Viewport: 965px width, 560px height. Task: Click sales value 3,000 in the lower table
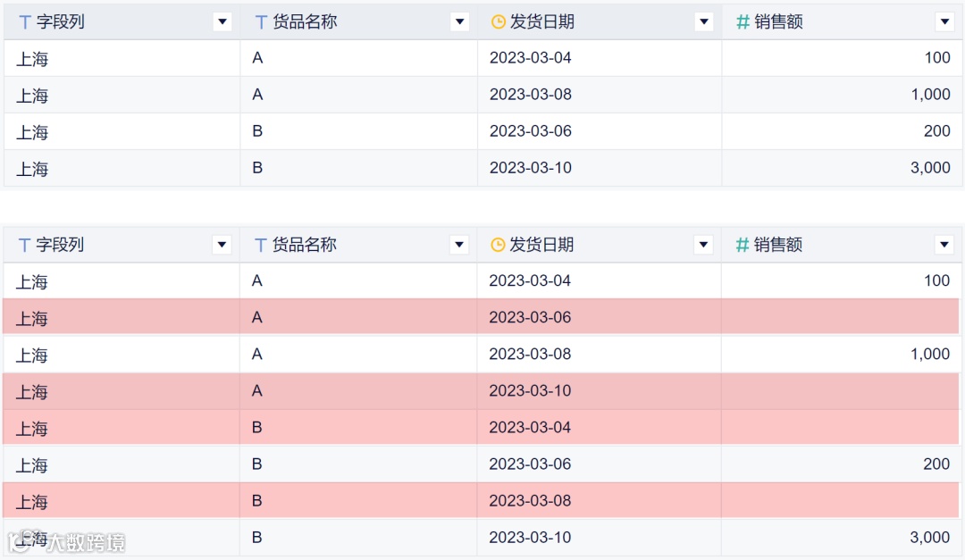[x=930, y=538]
